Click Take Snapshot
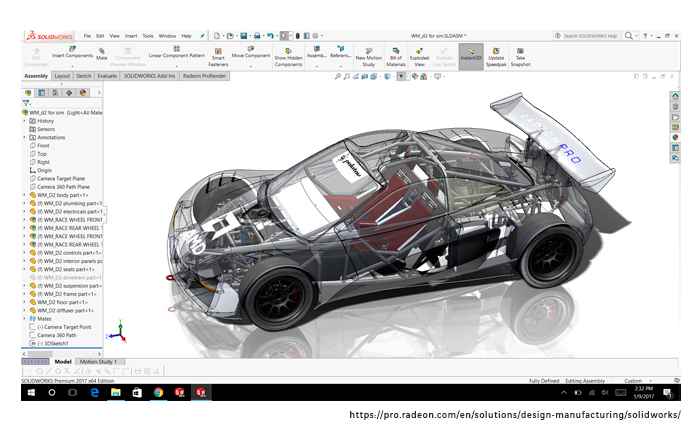Viewport: 700px width, 430px height. 521,57
